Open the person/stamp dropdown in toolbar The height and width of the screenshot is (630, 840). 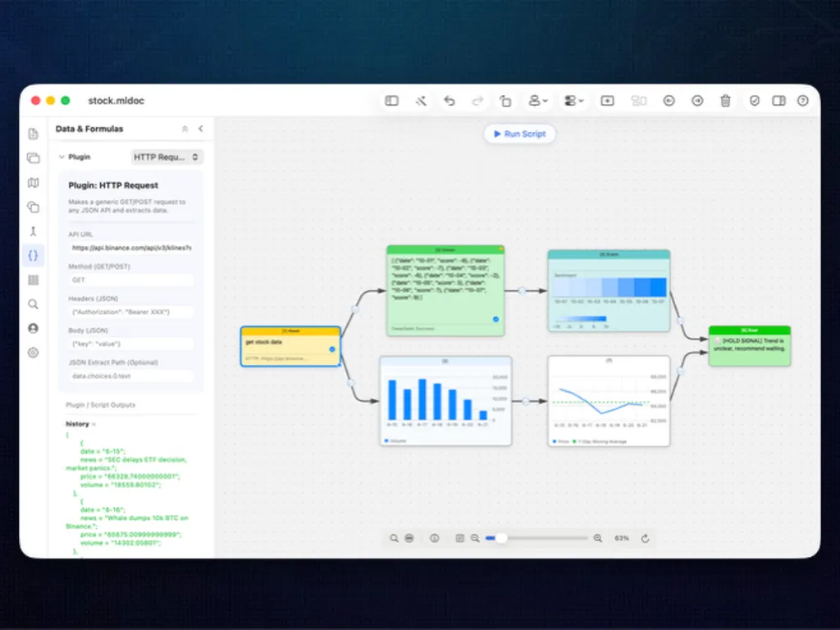pyautogui.click(x=538, y=101)
